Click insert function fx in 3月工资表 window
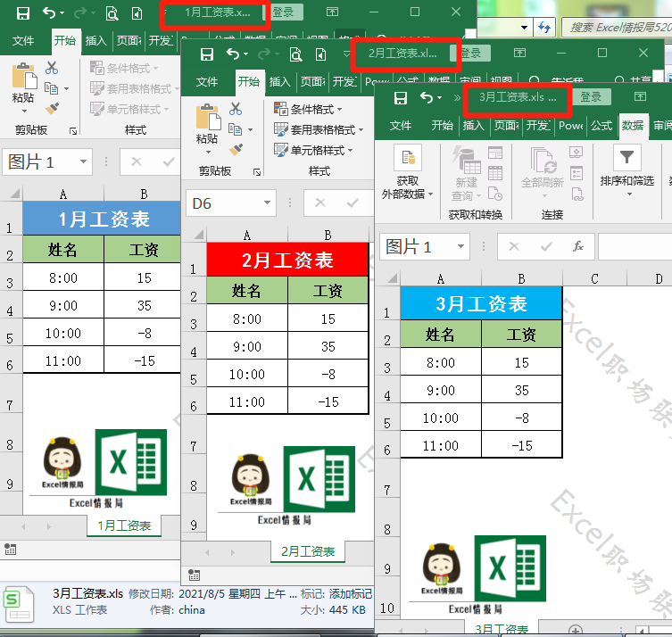Image resolution: width=672 pixels, height=637 pixels. [x=578, y=246]
